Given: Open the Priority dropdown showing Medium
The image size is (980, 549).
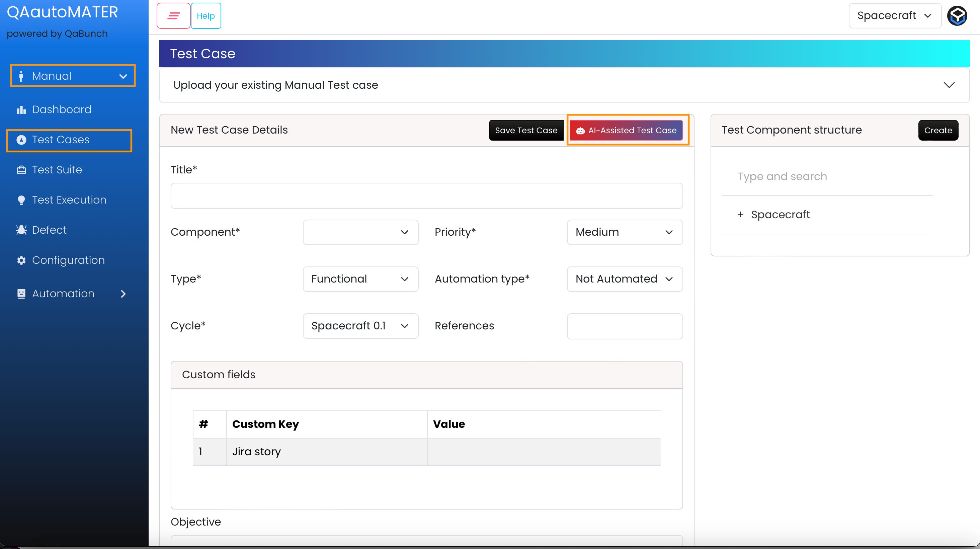Looking at the screenshot, I should 624,232.
